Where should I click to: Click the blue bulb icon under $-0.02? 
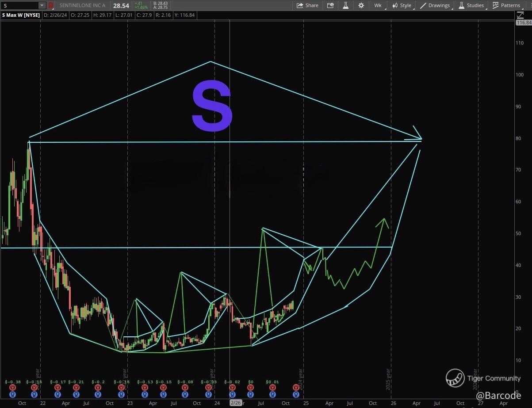point(231,394)
